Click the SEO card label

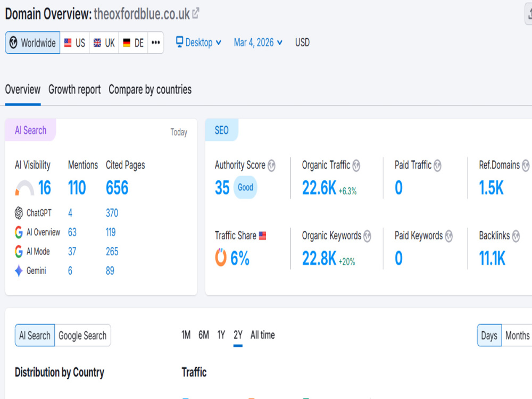click(221, 130)
